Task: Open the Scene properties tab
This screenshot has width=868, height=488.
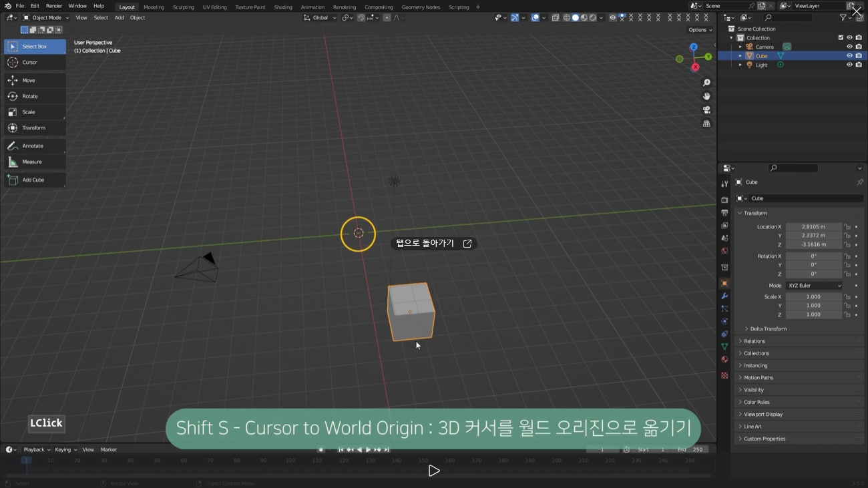Action: 724,238
